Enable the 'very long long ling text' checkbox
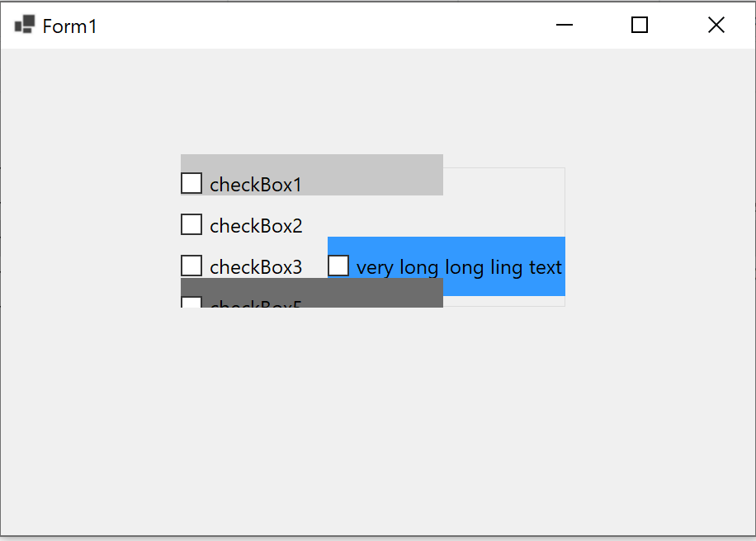This screenshot has width=756, height=541. [x=338, y=265]
